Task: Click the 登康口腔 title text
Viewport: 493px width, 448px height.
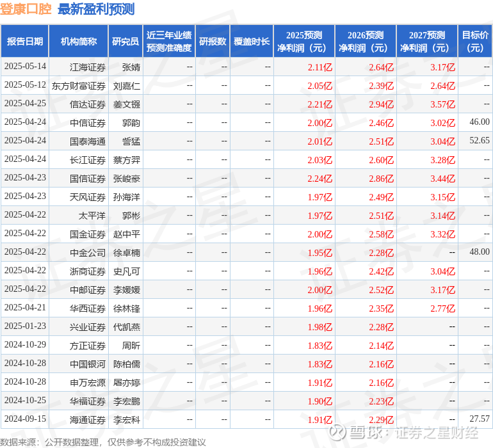Action: (x=26, y=9)
